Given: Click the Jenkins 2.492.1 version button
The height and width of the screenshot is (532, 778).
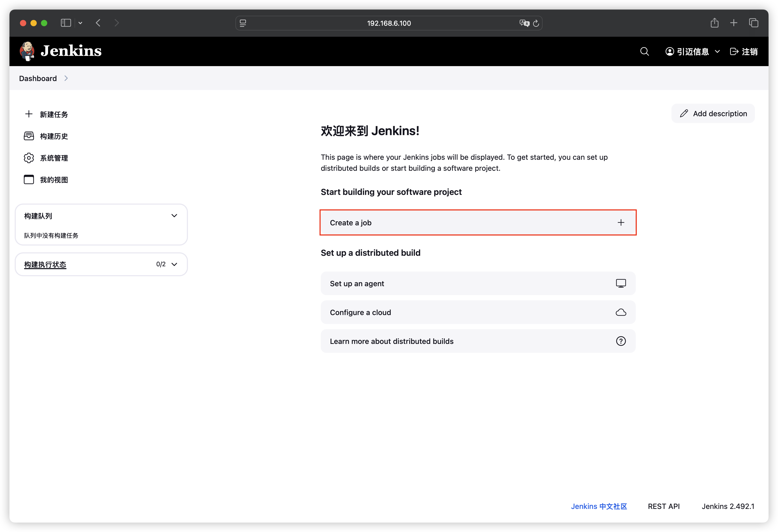Looking at the screenshot, I should 728,506.
